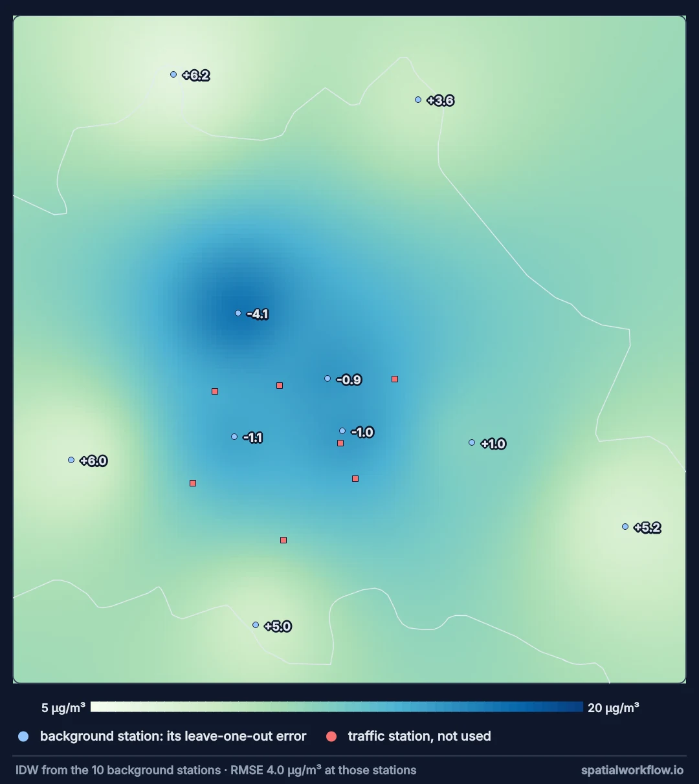Click the +1.0 error label

coord(493,444)
